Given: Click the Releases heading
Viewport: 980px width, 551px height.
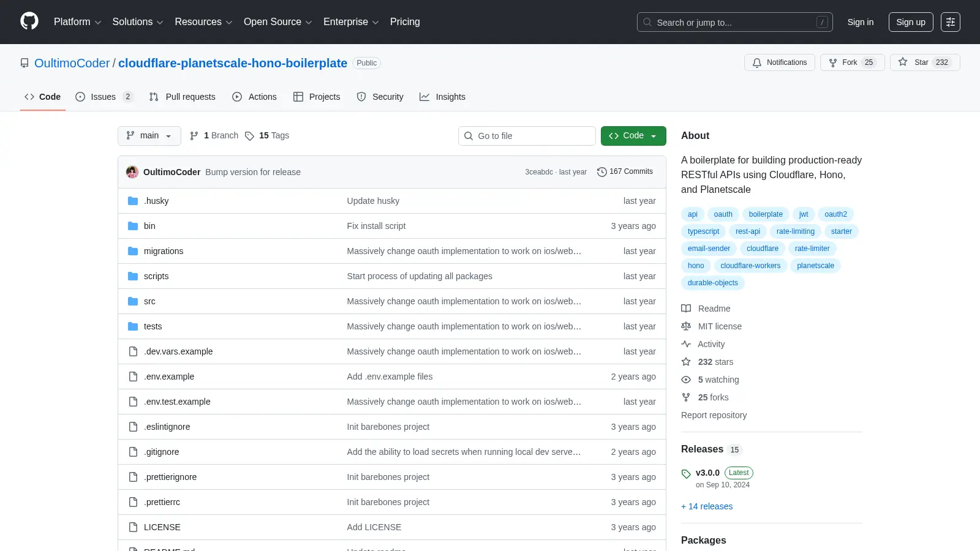Looking at the screenshot, I should [702, 449].
